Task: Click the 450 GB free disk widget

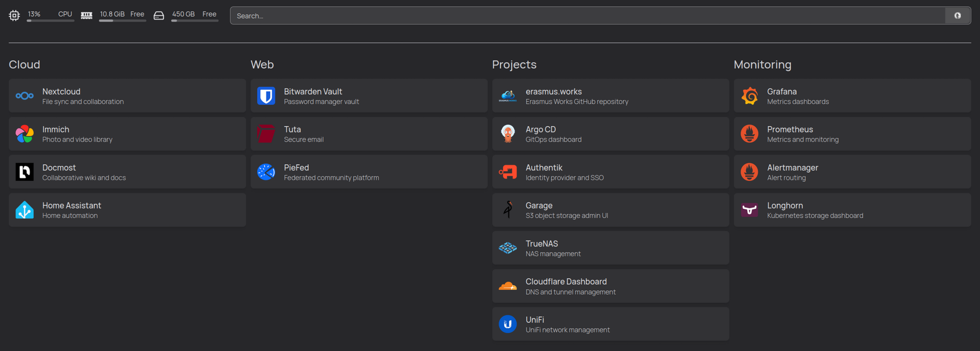Action: [x=188, y=15]
